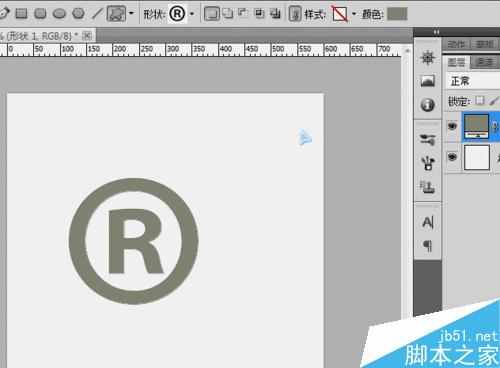Click the registered trademark shape on canvas
This screenshot has width=500, height=368.
coord(134,241)
